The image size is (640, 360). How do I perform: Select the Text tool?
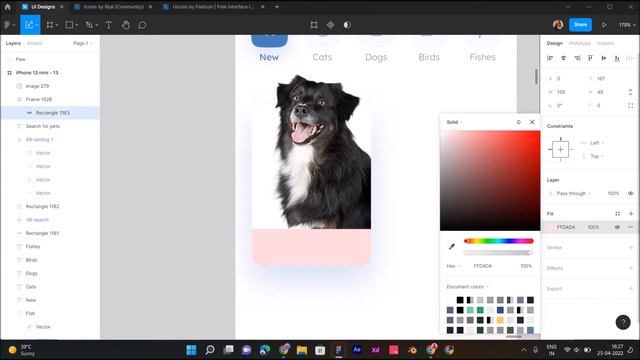click(x=109, y=25)
